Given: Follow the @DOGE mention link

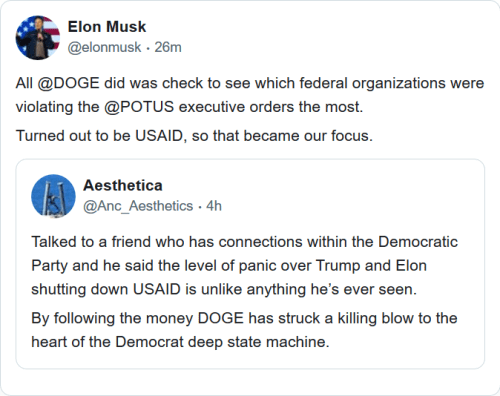Looking at the screenshot, I should [68, 83].
